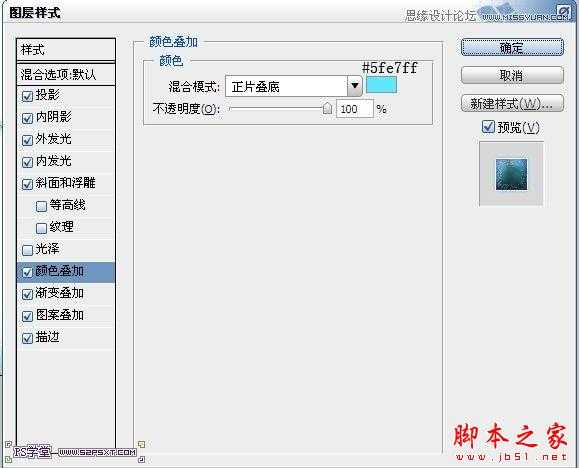579x468 pixels.
Task: Open the 光泽 settings row label
Action: (48, 249)
